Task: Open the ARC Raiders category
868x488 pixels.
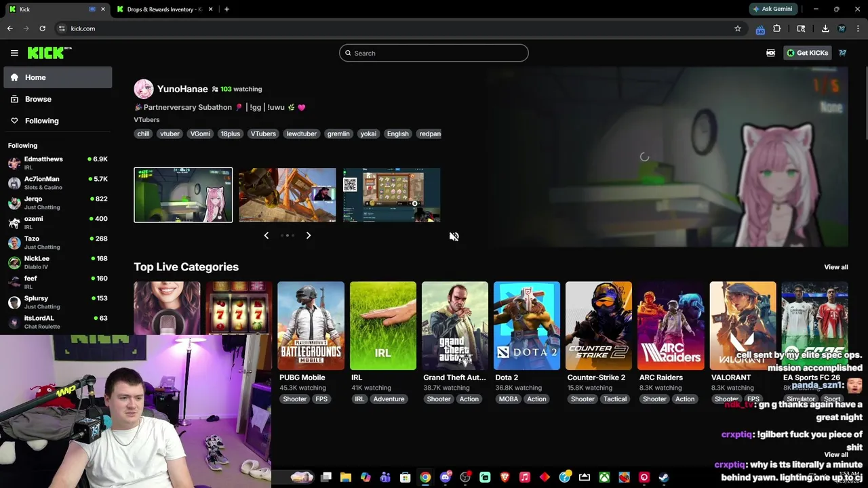Action: (x=671, y=326)
